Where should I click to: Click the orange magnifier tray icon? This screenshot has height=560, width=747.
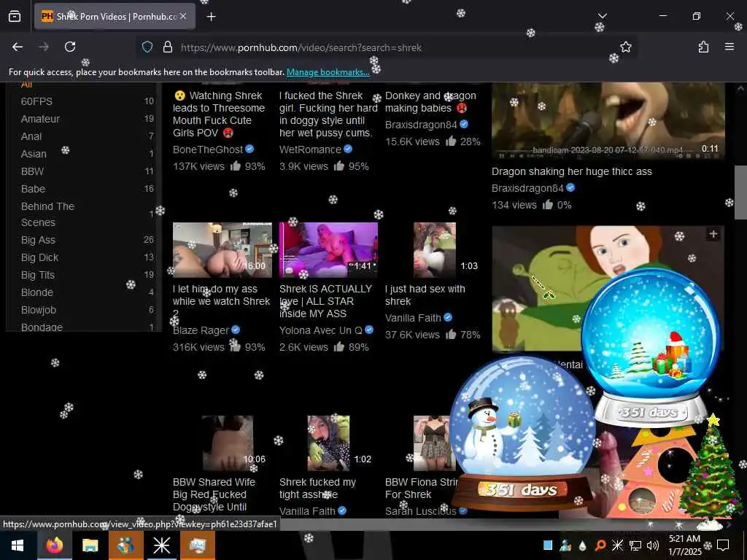coord(600,545)
